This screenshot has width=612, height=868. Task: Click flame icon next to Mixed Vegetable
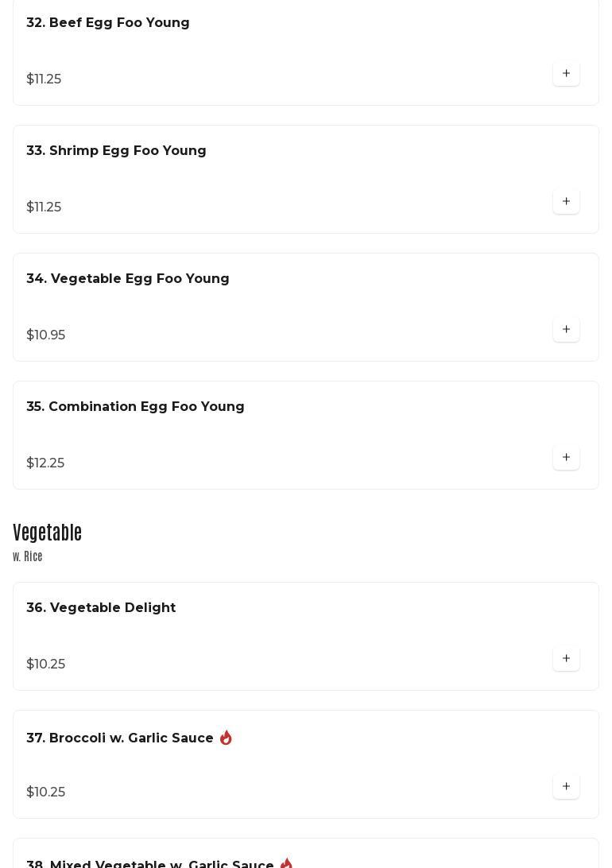tap(286, 863)
